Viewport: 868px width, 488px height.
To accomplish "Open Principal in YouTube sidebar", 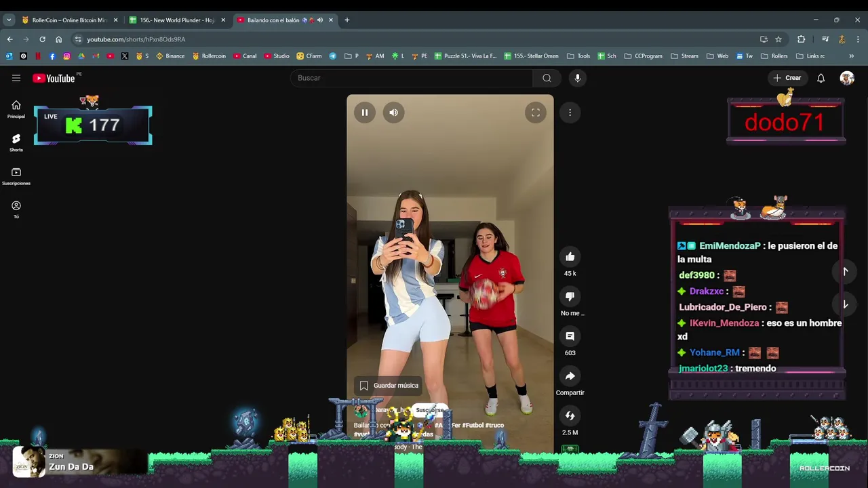I will [x=16, y=109].
